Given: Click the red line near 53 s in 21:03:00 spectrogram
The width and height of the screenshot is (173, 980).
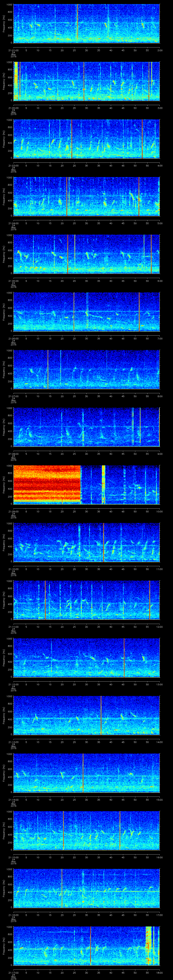Looking at the screenshot, I should point(142,139).
